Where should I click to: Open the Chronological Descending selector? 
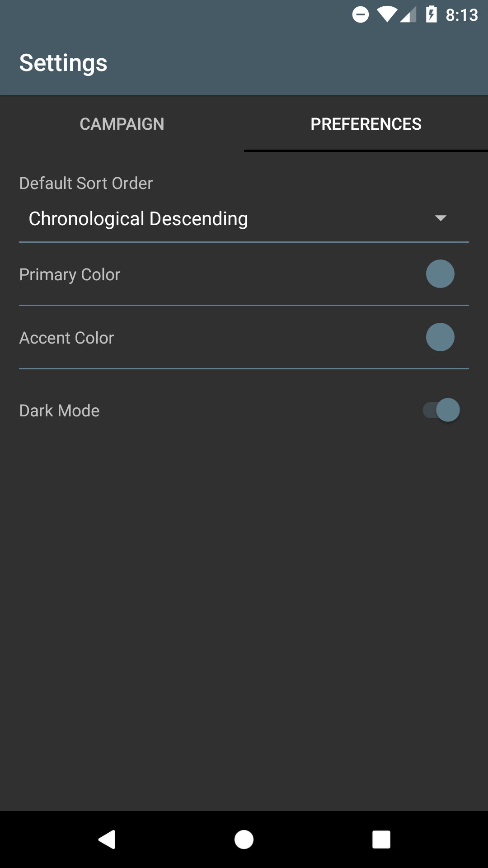pos(138,219)
